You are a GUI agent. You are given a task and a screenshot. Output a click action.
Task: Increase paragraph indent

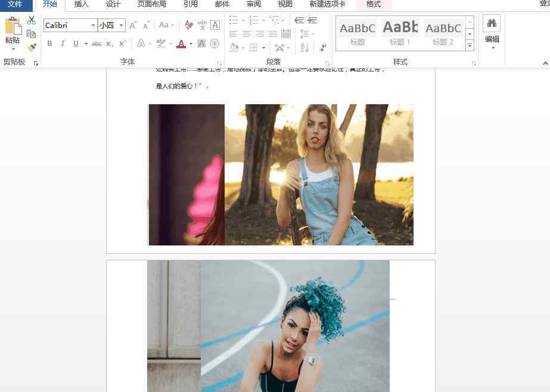click(312, 20)
